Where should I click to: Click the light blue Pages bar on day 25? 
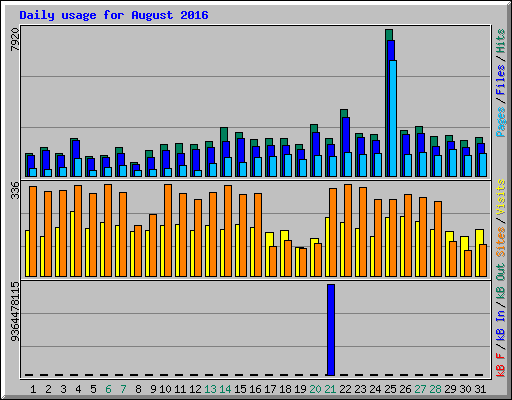tap(393, 118)
